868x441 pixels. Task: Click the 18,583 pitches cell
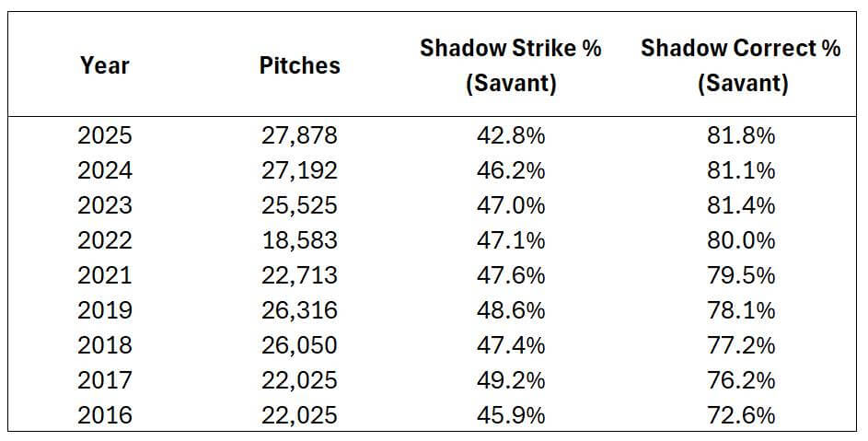tap(299, 240)
